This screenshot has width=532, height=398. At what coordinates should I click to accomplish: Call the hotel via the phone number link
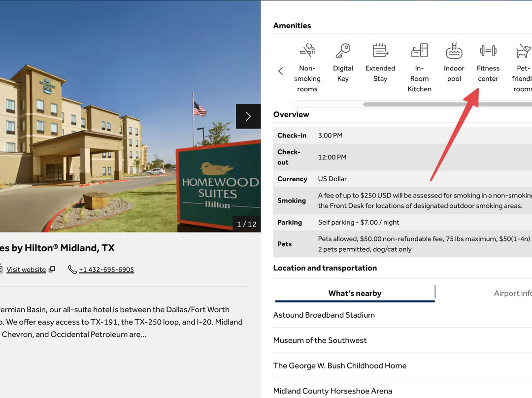click(x=106, y=269)
